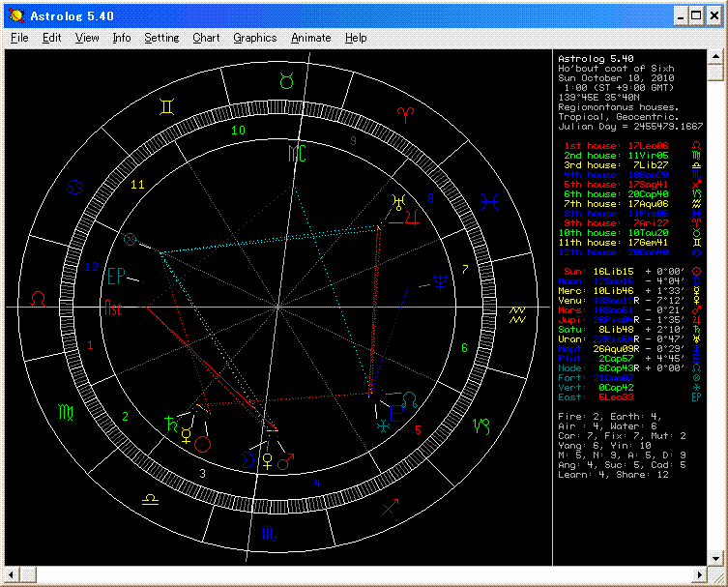Select the Neptune trident symbol in the chart
The height and width of the screenshot is (587, 728).
coord(441,280)
